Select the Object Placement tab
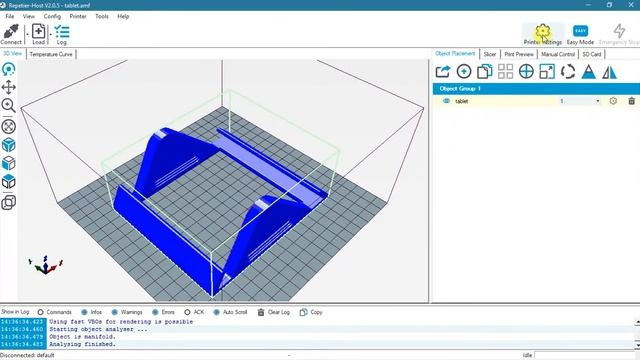Image resolution: width=640 pixels, height=360 pixels. coord(455,53)
